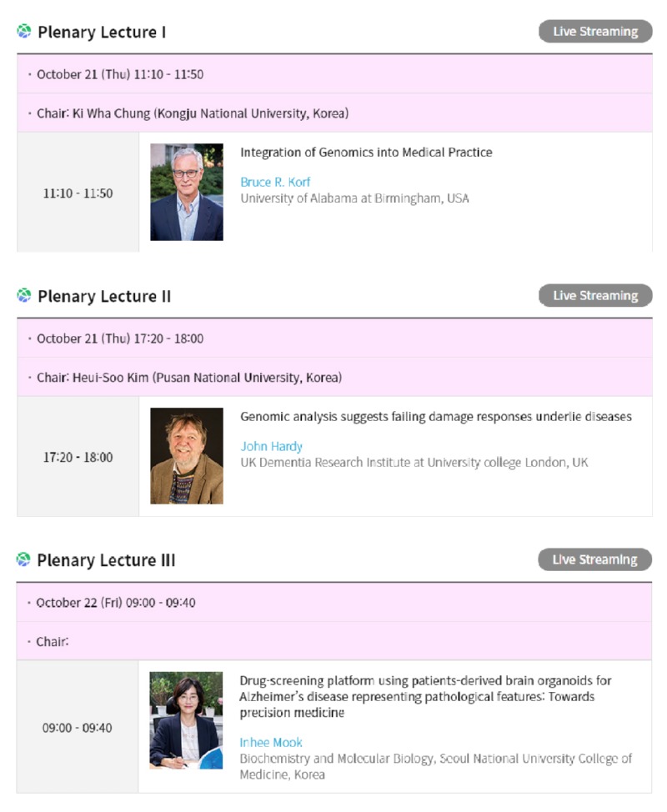Click the globe icon beside Plenary Lecture I
Image resolution: width=667 pixels, height=812 pixels.
[24, 32]
